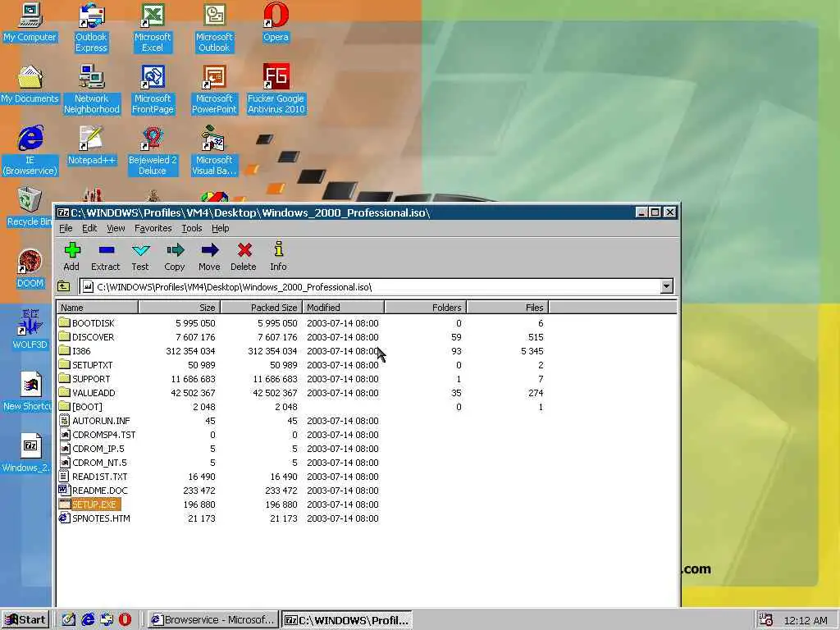The height and width of the screenshot is (630, 840).
Task: Sort by the Packed Size column header
Action: pyautogui.click(x=262, y=308)
